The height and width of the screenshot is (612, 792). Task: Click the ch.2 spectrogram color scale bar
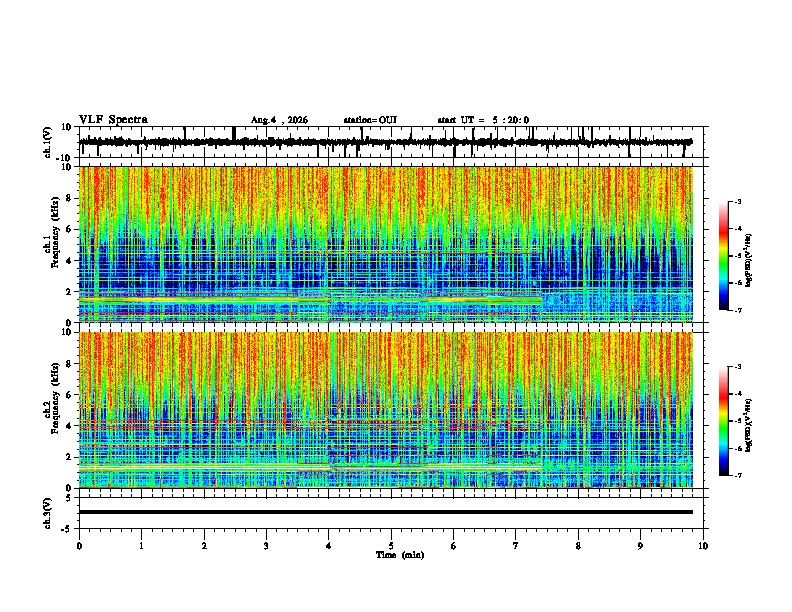click(724, 421)
